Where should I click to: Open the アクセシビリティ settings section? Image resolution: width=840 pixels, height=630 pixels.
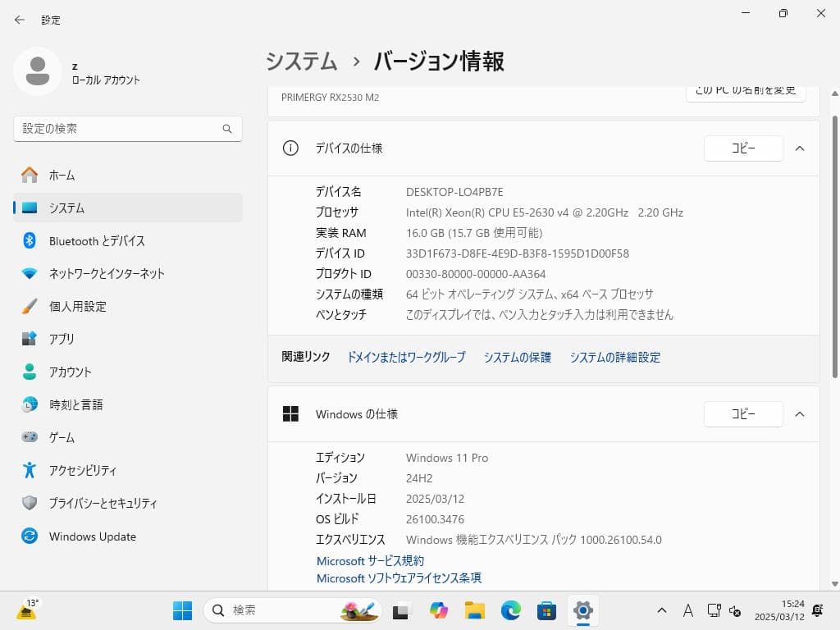click(x=85, y=470)
